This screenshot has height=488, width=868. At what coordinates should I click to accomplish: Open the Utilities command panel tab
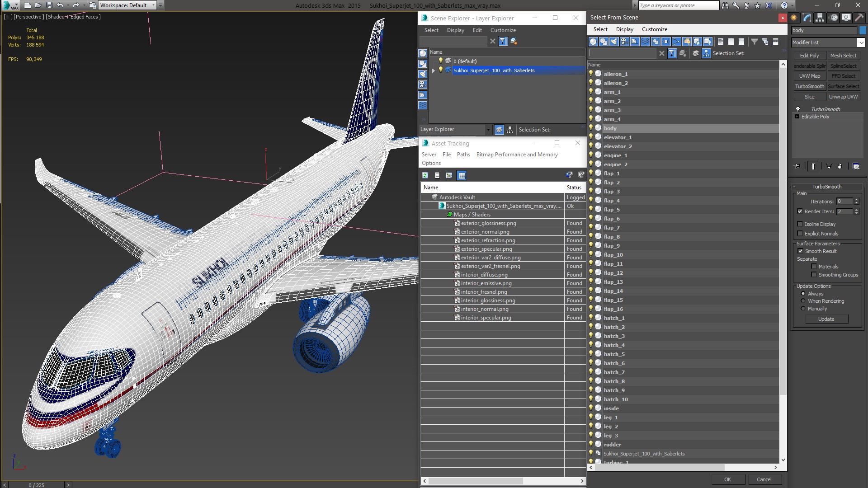[x=859, y=18]
